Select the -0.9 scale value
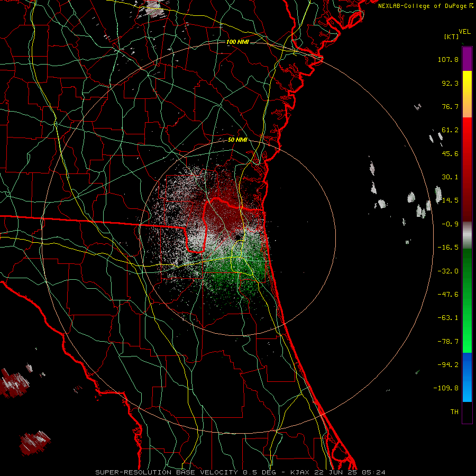Viewport: 476px width, 476px height. click(x=450, y=224)
